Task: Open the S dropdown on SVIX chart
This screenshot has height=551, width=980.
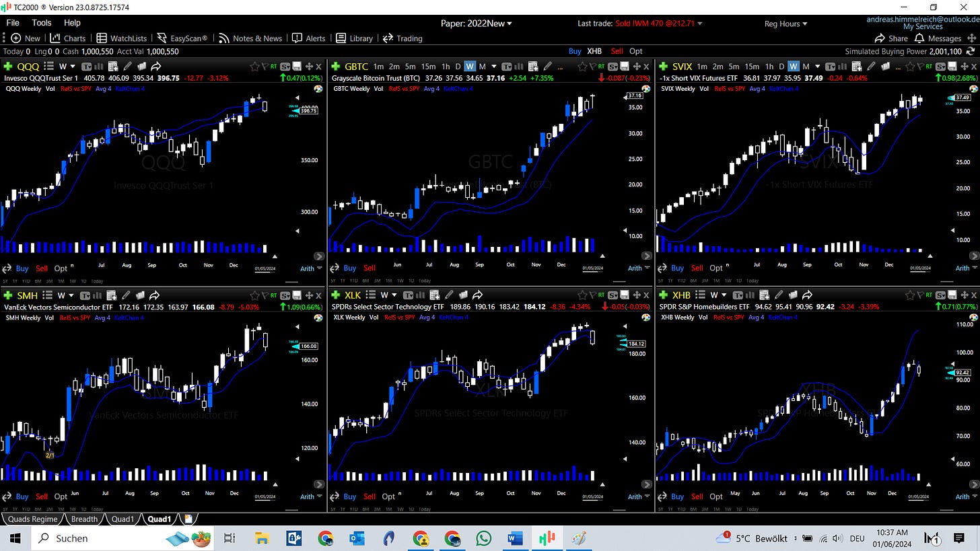Action: (x=941, y=67)
